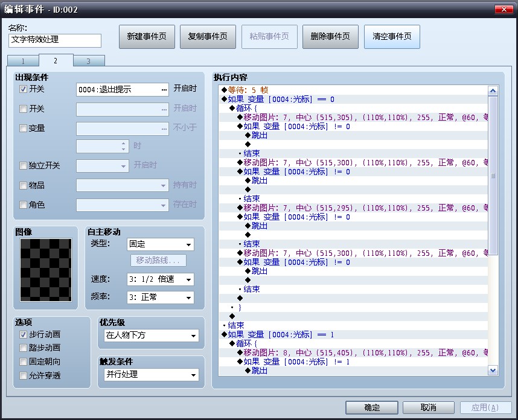The height and width of the screenshot is (420, 518).
Task: Enable the 变量 condition checkbox
Action: [x=23, y=128]
